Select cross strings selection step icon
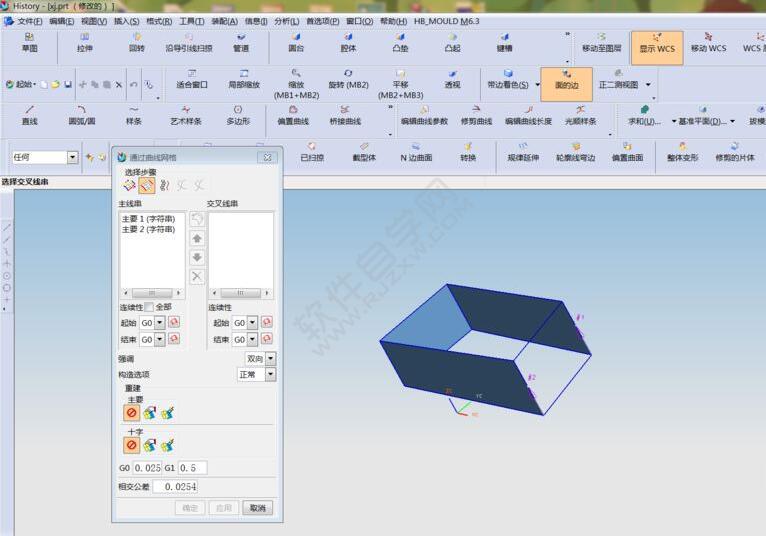766x536 pixels. click(147, 185)
